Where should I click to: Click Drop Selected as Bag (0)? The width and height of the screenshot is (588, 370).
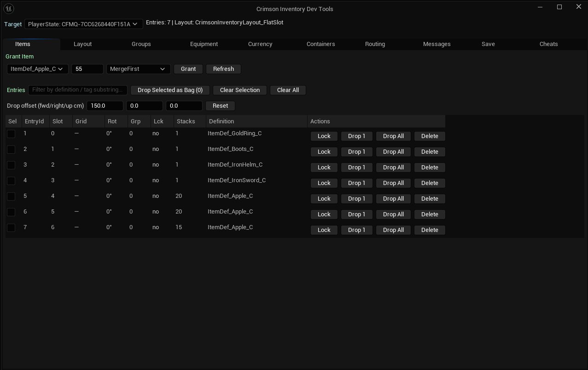pyautogui.click(x=170, y=90)
